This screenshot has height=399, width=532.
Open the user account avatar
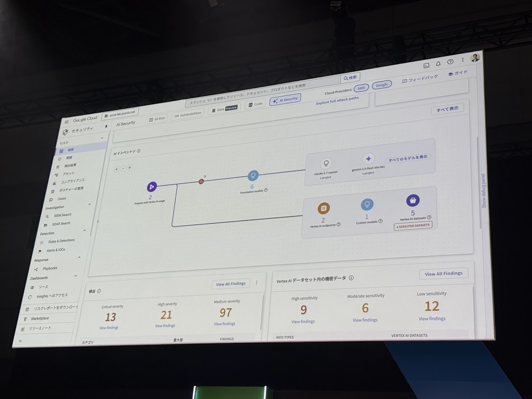475,58
